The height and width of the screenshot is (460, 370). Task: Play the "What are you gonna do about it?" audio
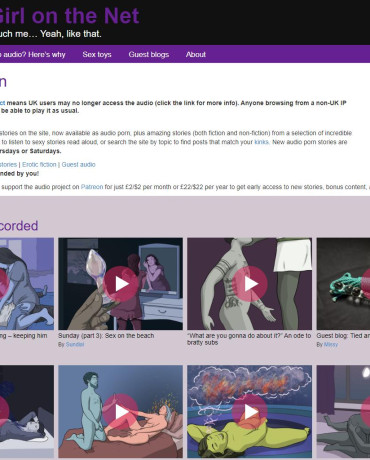250,284
